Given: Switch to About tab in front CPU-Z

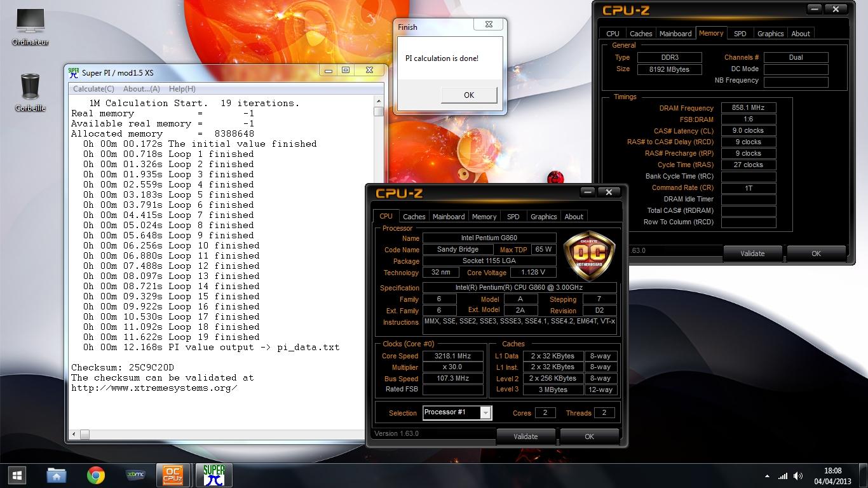Looking at the screenshot, I should click(574, 217).
